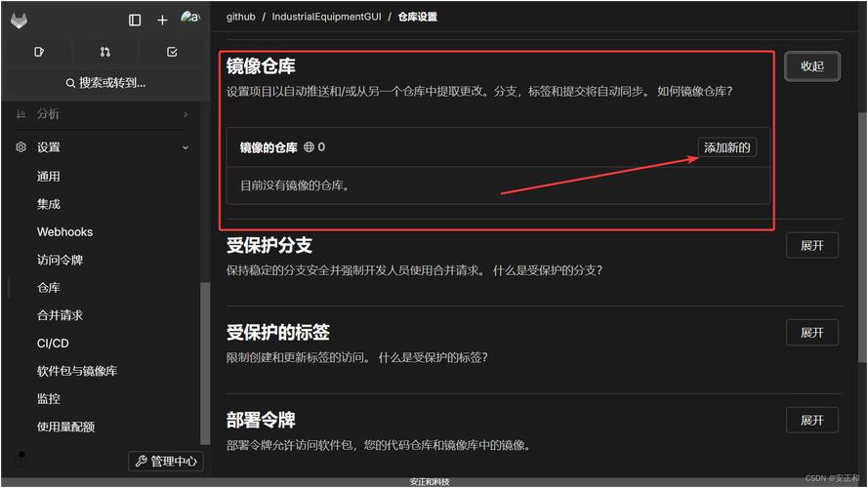Select 仓库 in the settings menu

coord(49,288)
